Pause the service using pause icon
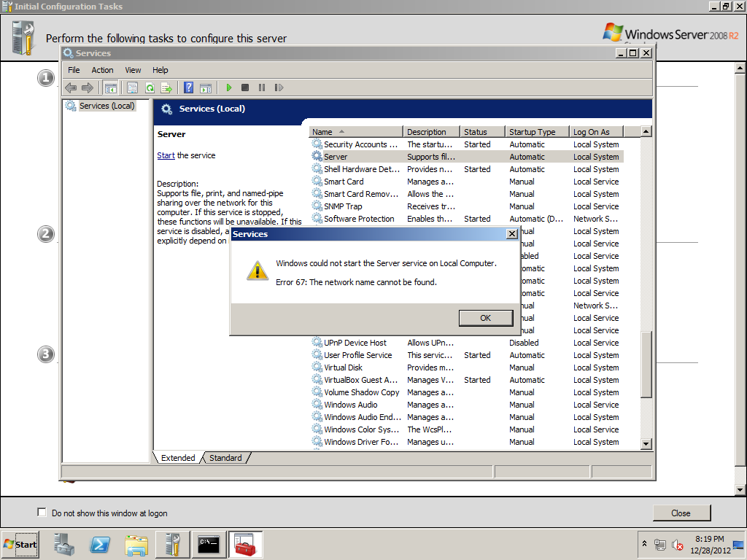Screen dimensions: 747x560 pyautogui.click(x=263, y=87)
